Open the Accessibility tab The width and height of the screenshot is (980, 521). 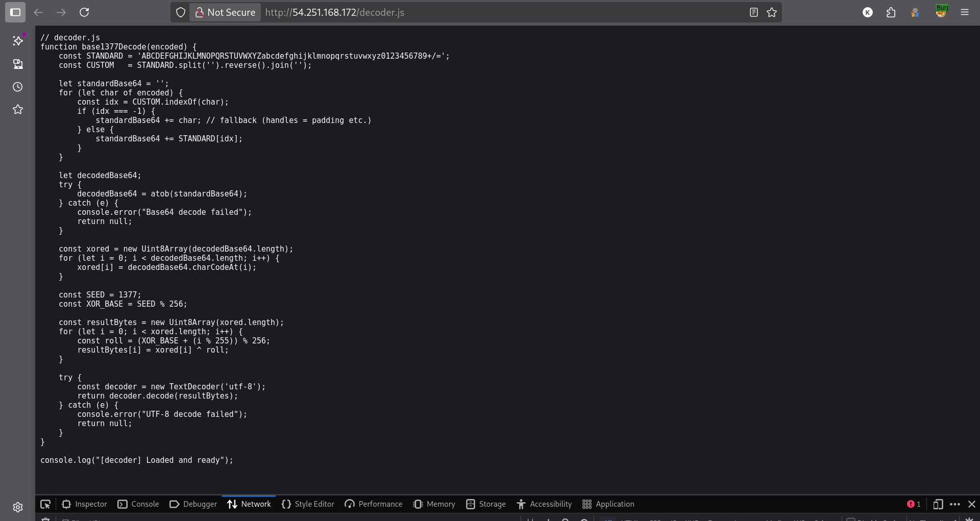pyautogui.click(x=544, y=504)
